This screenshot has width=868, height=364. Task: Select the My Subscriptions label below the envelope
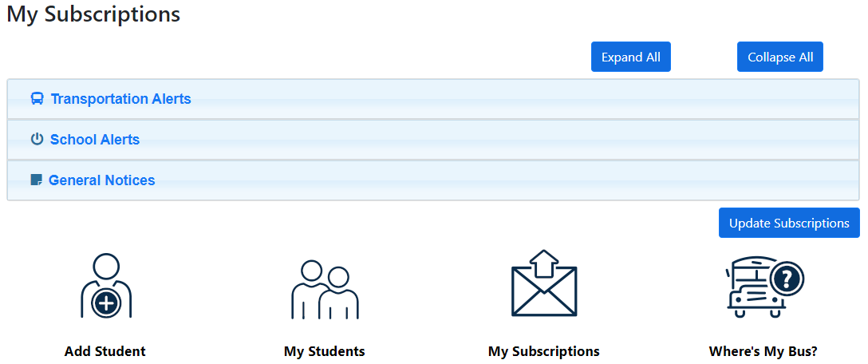(544, 351)
